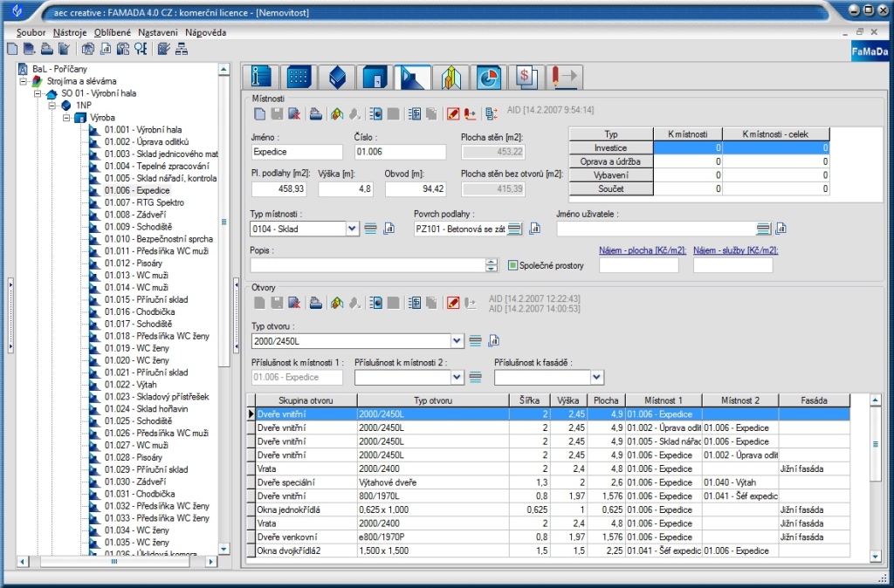Click colored building icon in Otvory toolbar
This screenshot has width=894, height=588.
tap(337, 303)
